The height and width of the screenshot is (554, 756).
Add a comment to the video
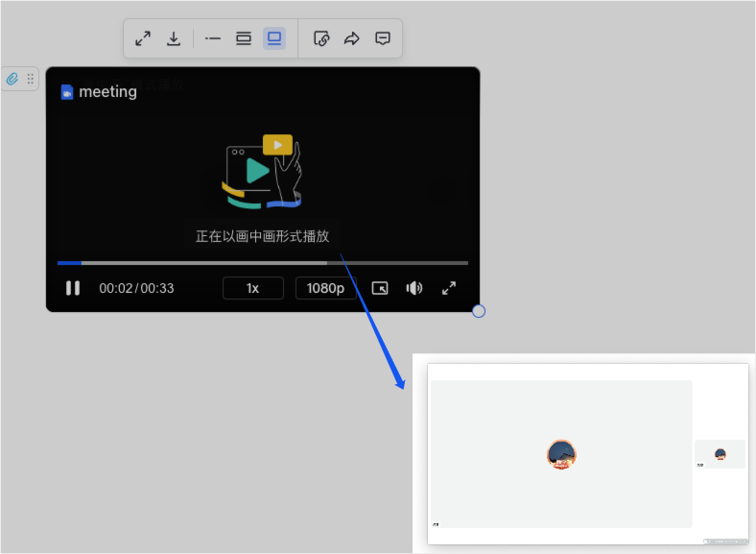[x=383, y=38]
